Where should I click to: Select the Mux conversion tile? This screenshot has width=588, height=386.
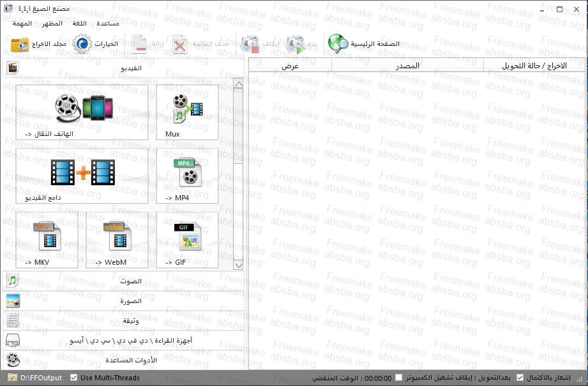click(x=187, y=112)
